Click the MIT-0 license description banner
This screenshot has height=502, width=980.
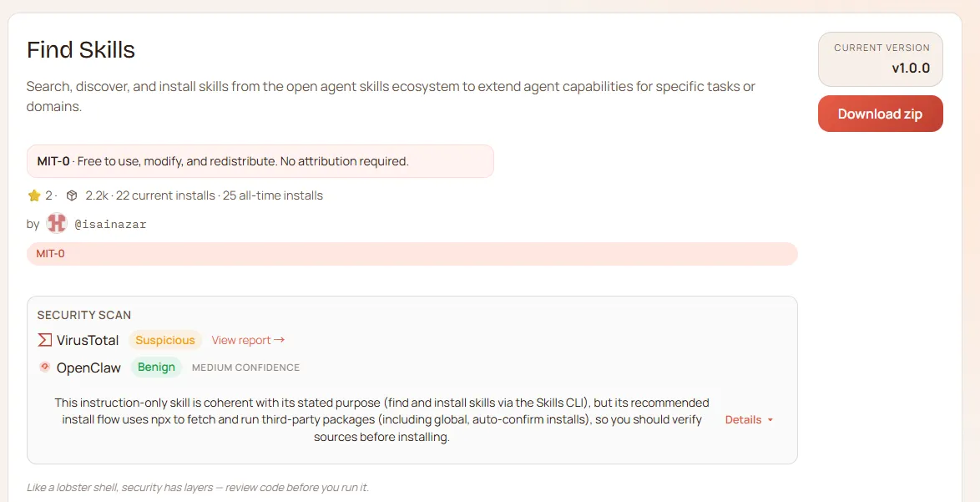[x=260, y=161]
